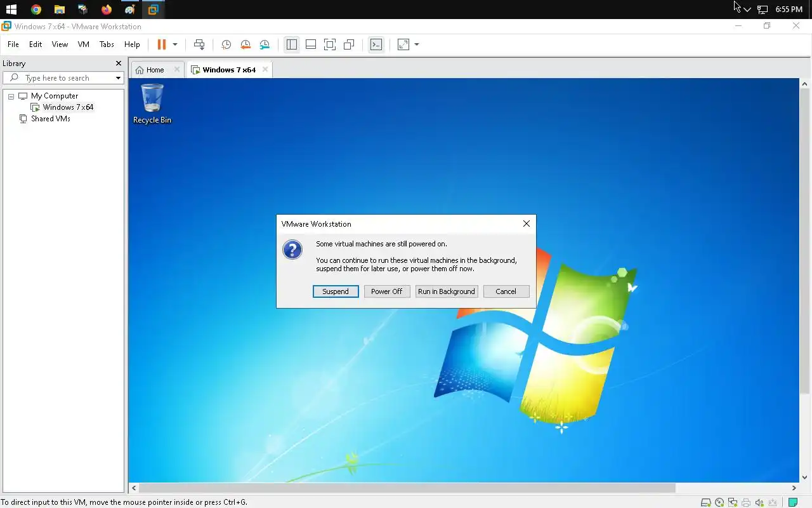Click the scroll left arrow
This screenshot has width=812, height=508.
tap(133, 488)
